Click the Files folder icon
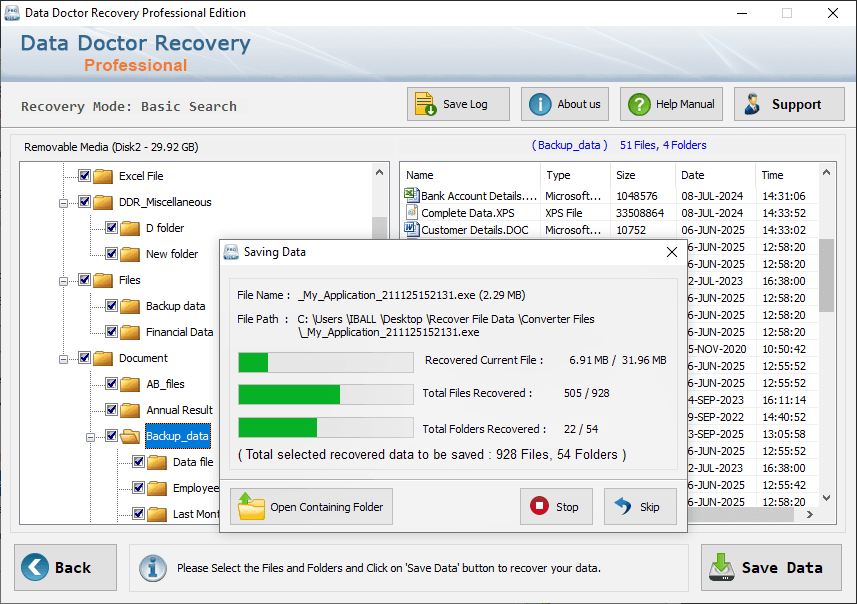This screenshot has height=604, width=857. (x=103, y=280)
